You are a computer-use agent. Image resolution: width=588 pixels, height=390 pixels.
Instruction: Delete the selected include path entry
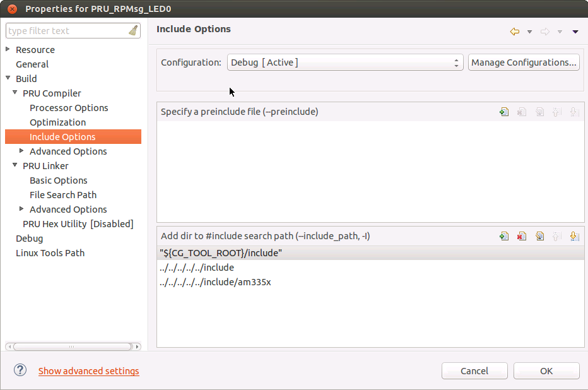point(521,235)
